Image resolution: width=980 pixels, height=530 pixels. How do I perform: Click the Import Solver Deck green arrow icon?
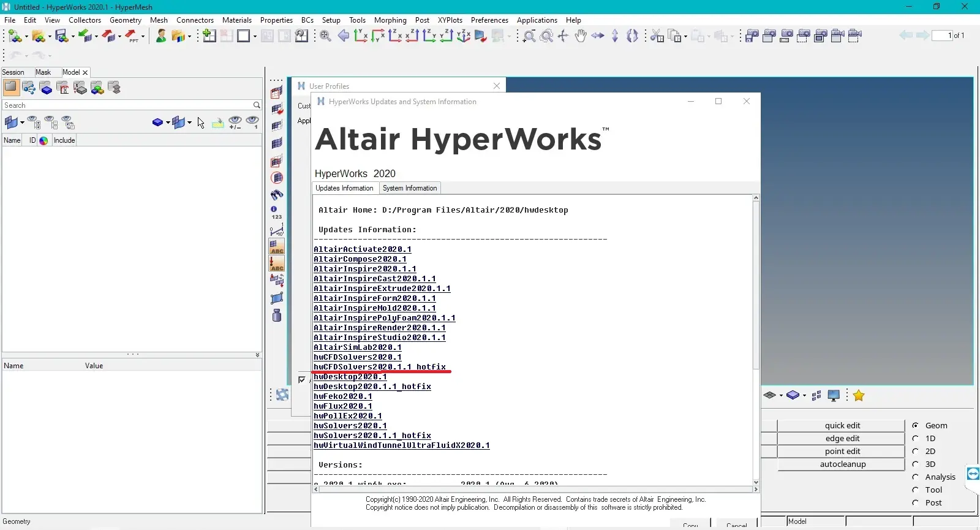86,36
